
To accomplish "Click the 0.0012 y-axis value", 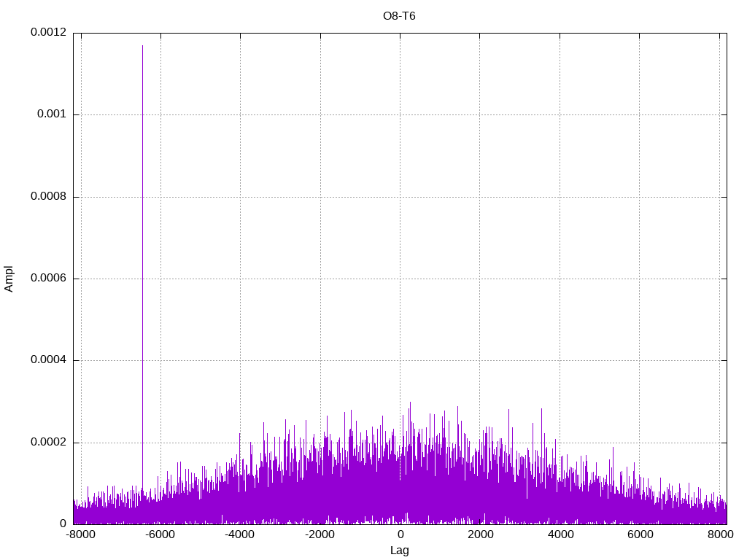I will [48, 32].
